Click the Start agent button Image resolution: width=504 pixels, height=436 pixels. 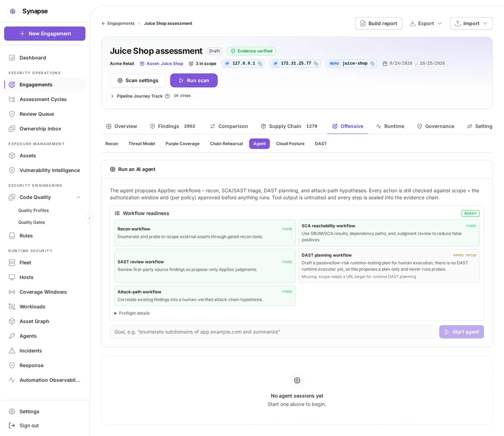click(x=462, y=332)
